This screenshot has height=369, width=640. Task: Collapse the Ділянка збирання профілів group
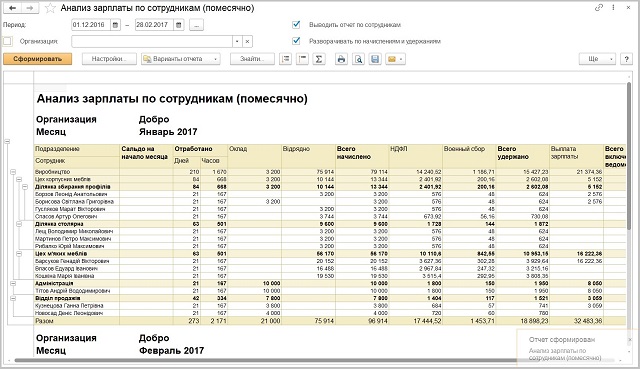click(x=25, y=187)
